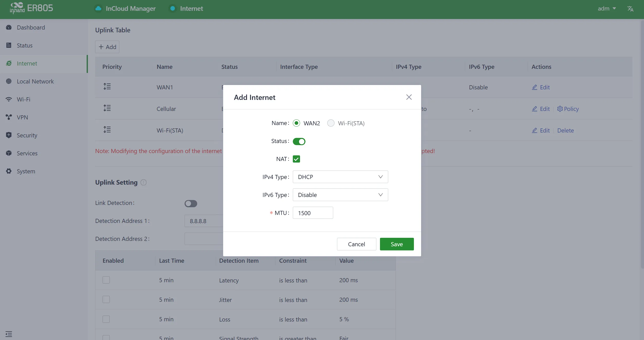Image resolution: width=644 pixels, height=340 pixels.
Task: Uncheck the NAT checkbox
Action: coord(296,159)
